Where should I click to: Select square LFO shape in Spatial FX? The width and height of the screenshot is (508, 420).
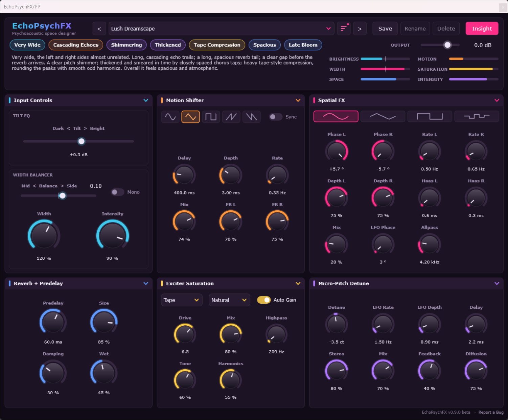(x=430, y=116)
